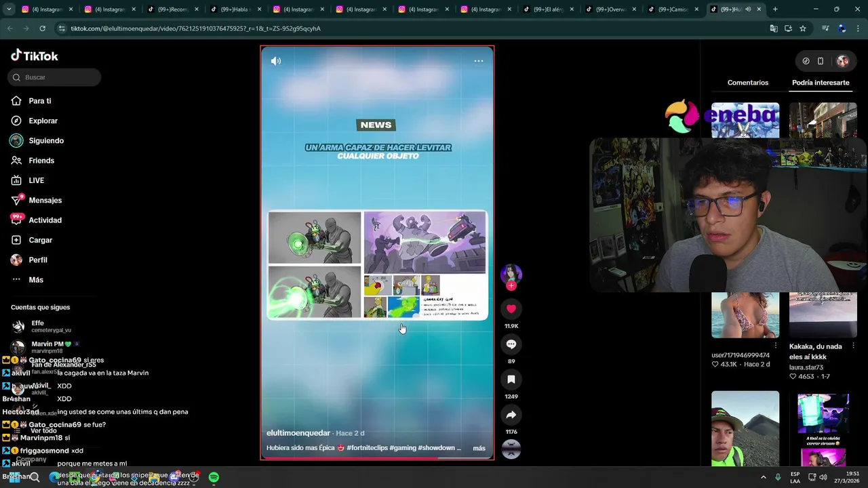The image size is (868, 488).
Task: Expand the Más menu
Action: pyautogui.click(x=36, y=280)
